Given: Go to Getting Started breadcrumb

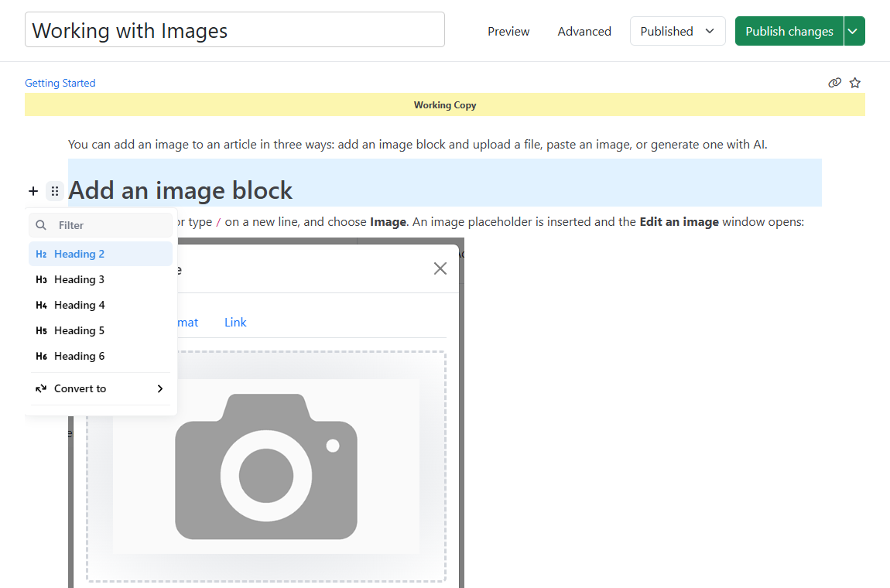Looking at the screenshot, I should pos(60,83).
